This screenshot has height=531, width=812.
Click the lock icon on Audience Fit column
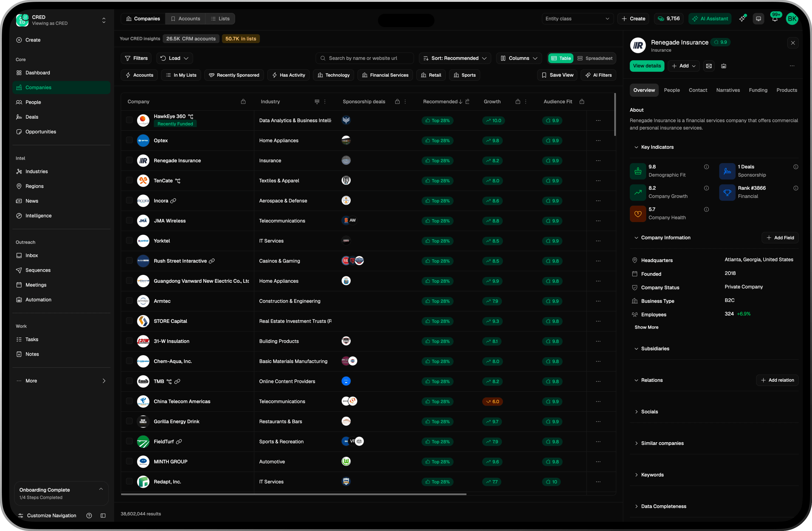click(582, 102)
